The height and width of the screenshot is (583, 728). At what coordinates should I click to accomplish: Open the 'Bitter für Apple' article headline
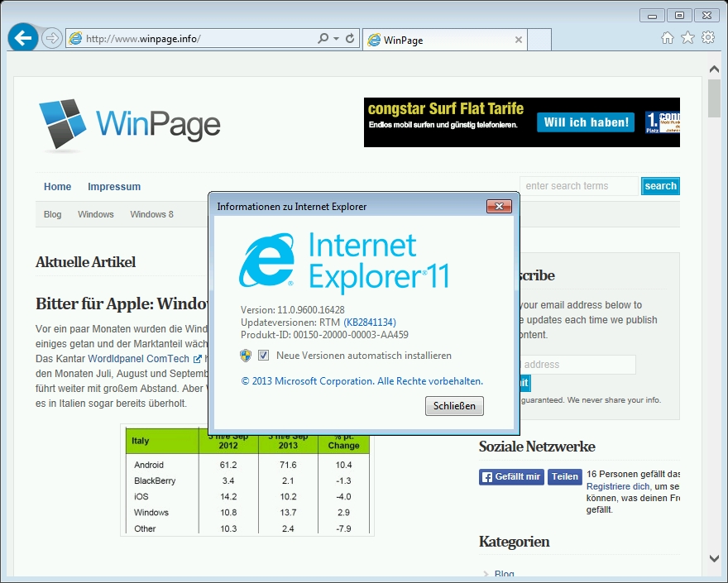coord(122,303)
